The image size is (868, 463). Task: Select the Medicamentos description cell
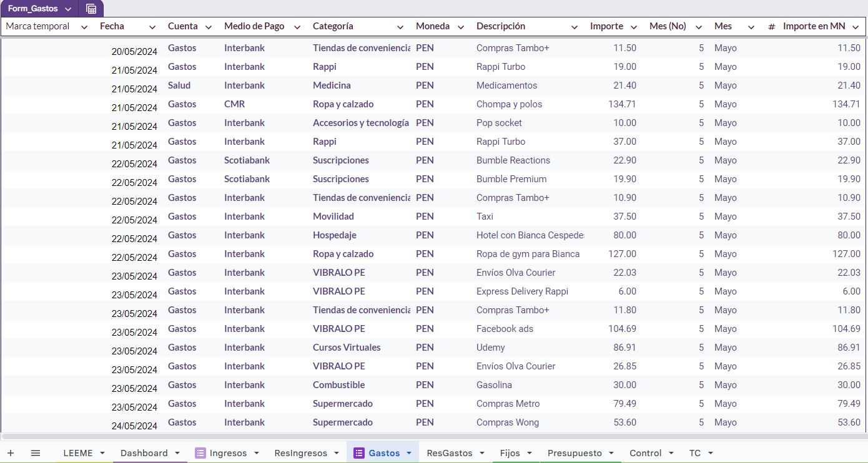point(506,85)
